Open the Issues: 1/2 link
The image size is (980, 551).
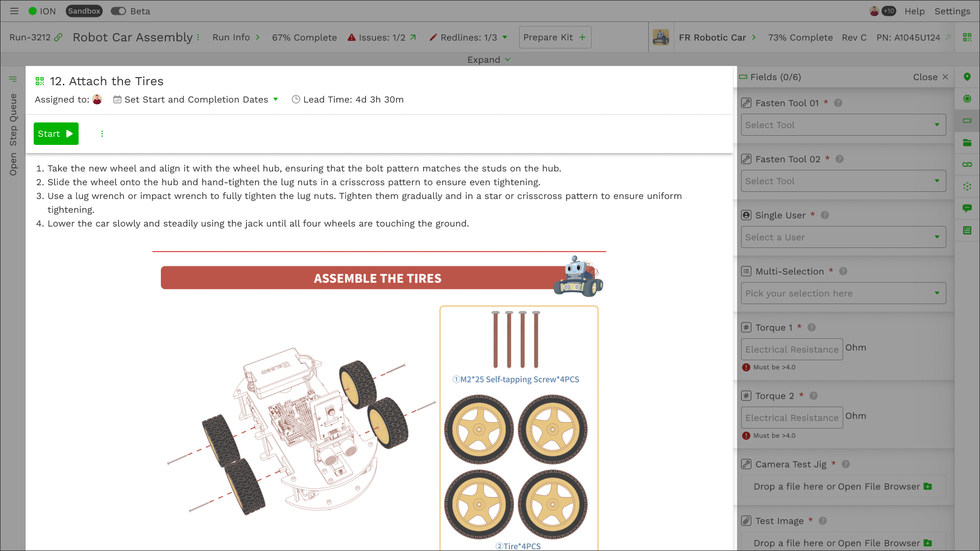382,37
